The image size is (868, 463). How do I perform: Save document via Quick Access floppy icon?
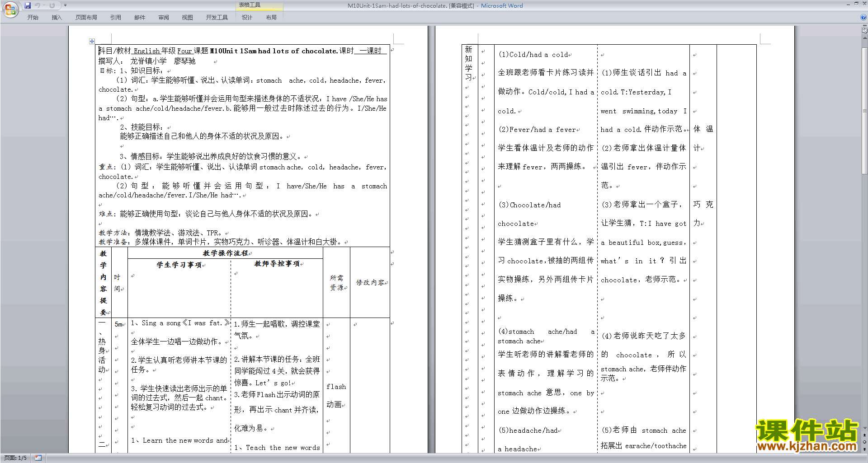(28, 5)
